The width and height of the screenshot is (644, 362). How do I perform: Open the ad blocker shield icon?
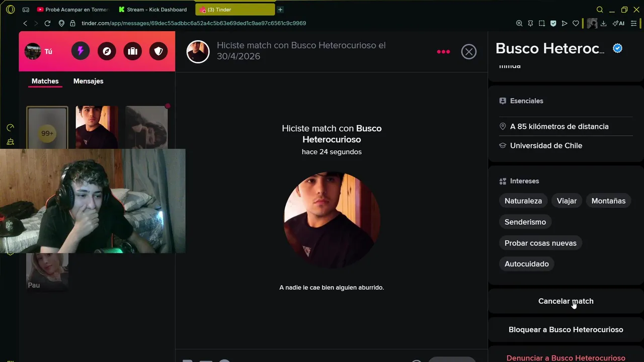pyautogui.click(x=553, y=23)
